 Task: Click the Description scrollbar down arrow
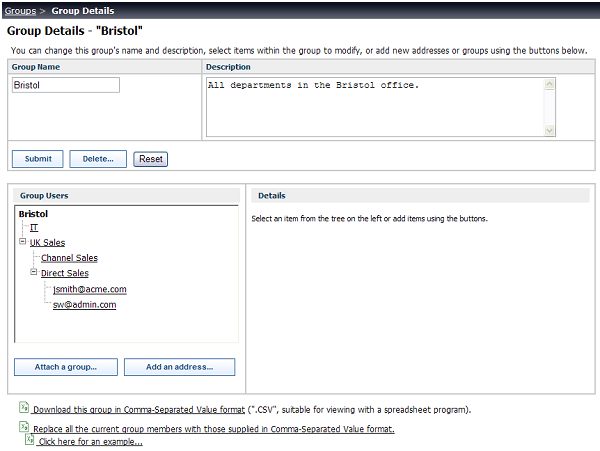click(x=549, y=131)
